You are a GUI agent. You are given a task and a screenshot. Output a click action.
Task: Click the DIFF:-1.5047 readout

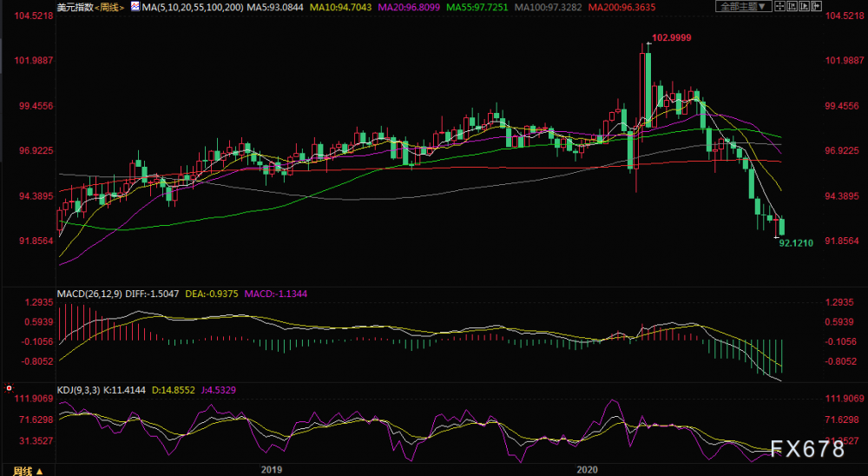(x=153, y=294)
